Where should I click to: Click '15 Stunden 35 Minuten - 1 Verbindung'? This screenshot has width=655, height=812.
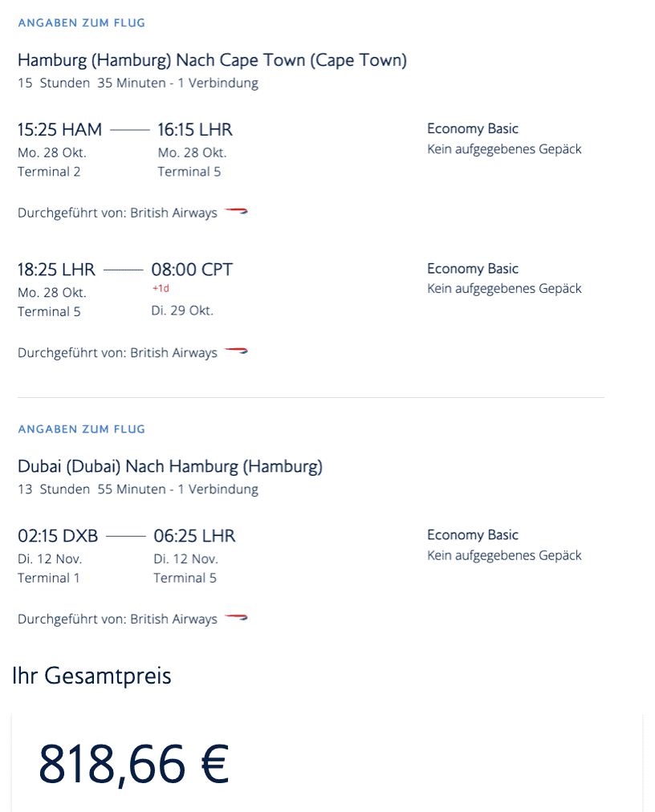(138, 83)
